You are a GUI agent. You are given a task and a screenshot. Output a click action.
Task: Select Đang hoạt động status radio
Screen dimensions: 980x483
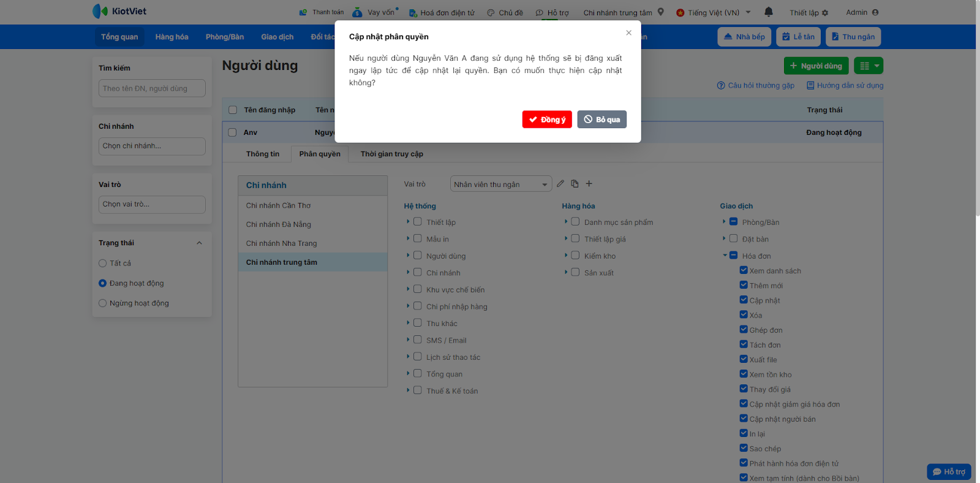coord(103,283)
